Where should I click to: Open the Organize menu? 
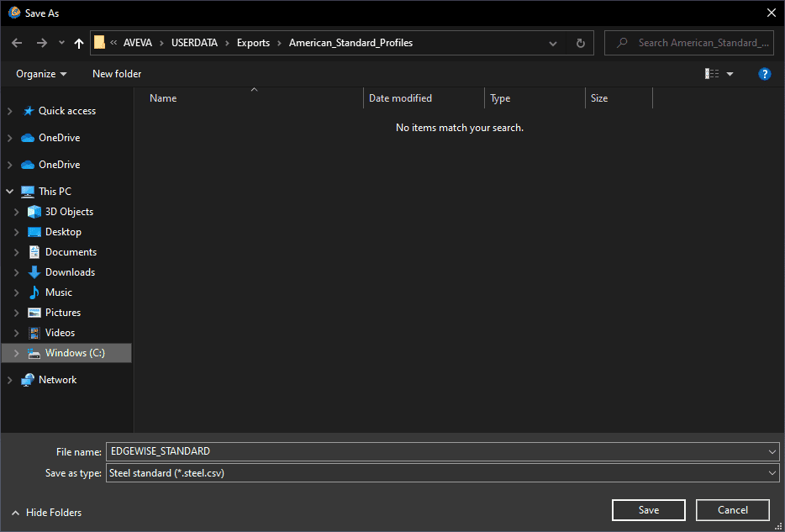click(41, 74)
